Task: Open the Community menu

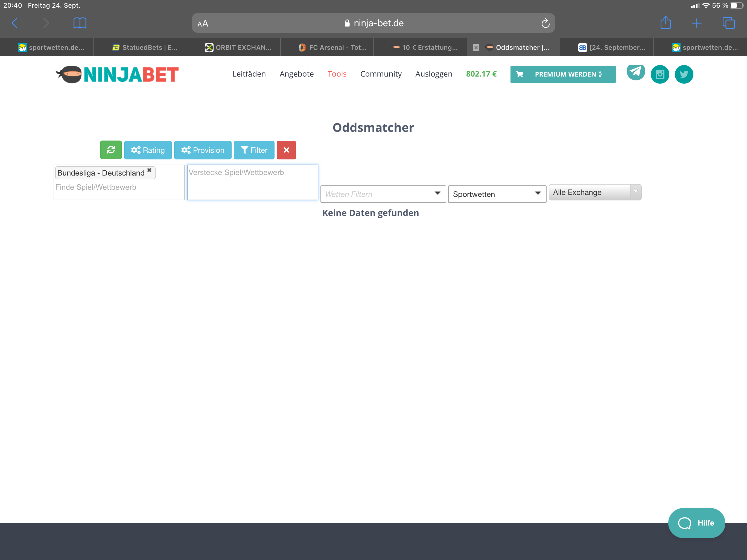Action: tap(381, 74)
